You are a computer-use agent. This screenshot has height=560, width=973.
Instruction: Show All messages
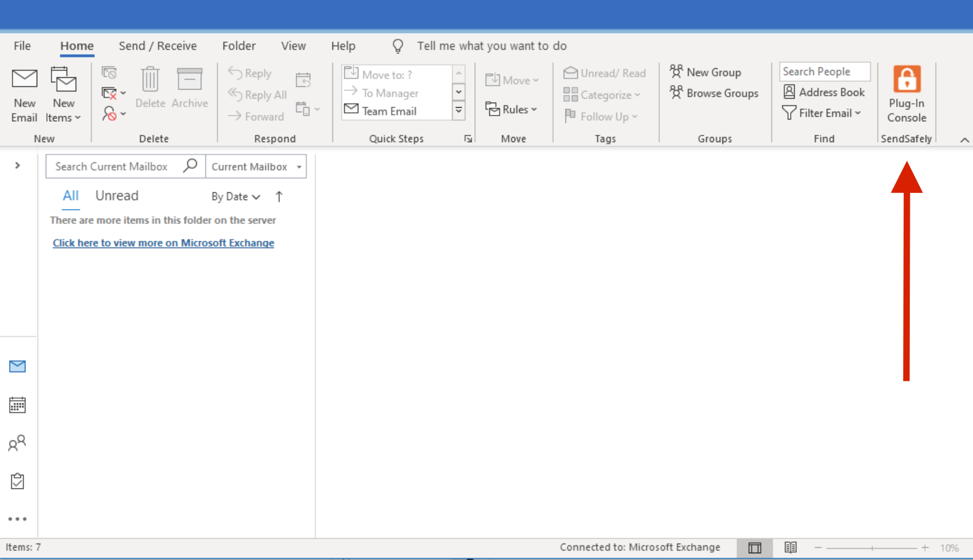tap(71, 196)
